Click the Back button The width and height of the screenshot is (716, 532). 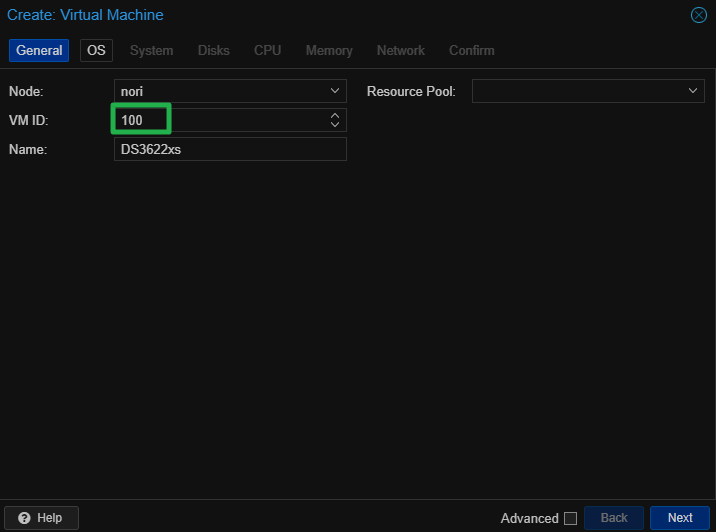(613, 518)
